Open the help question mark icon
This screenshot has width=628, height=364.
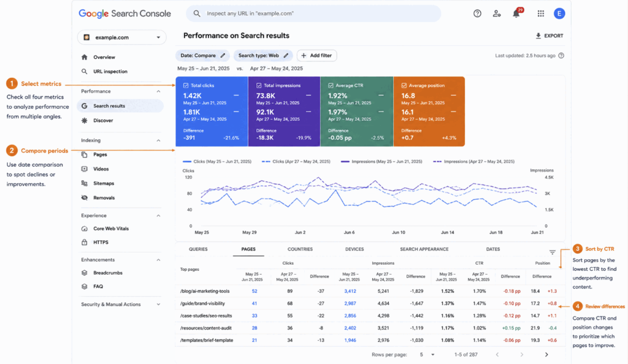[x=477, y=13]
